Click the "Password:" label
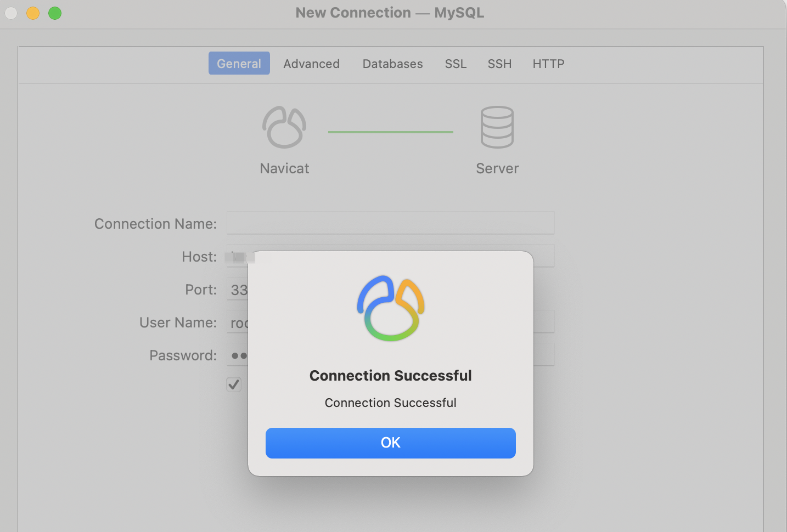Screen dimensions: 787x532 [183, 355]
